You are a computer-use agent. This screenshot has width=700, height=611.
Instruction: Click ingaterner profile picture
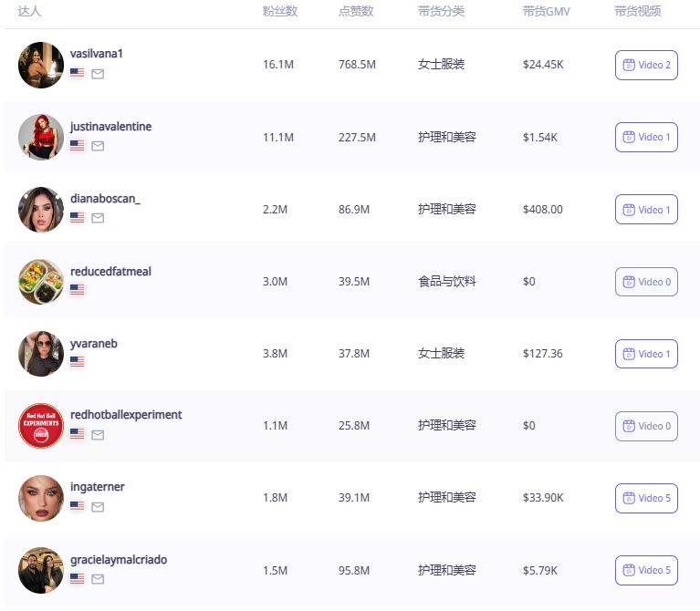tap(41, 498)
